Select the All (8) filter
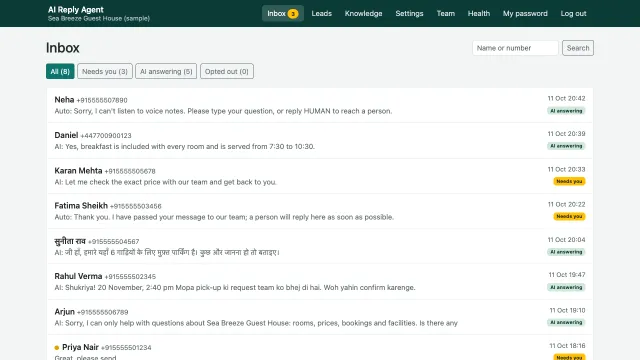Viewport: 640px width, 360px height. [x=60, y=71]
